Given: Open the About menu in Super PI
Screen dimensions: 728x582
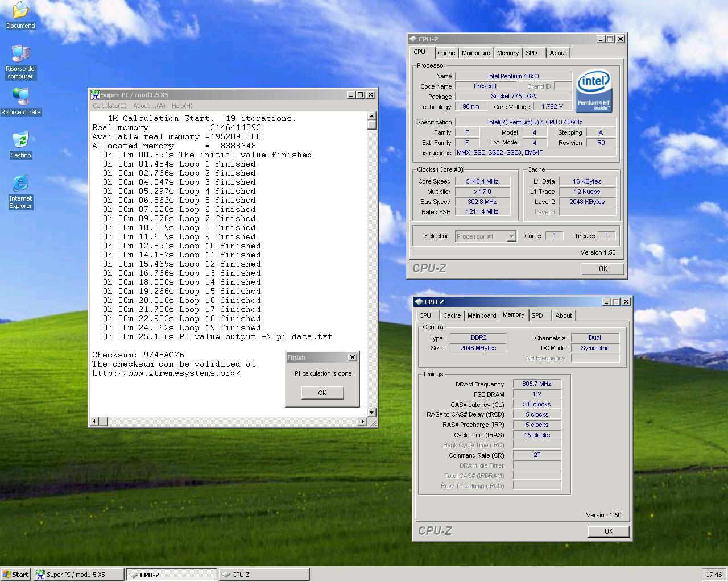Looking at the screenshot, I should tap(149, 106).
